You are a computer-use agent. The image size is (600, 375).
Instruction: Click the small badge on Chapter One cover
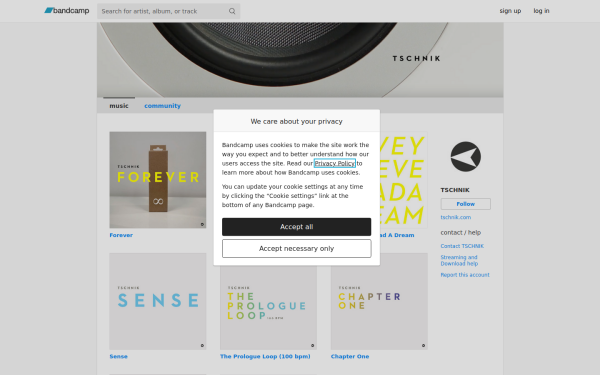click(423, 346)
